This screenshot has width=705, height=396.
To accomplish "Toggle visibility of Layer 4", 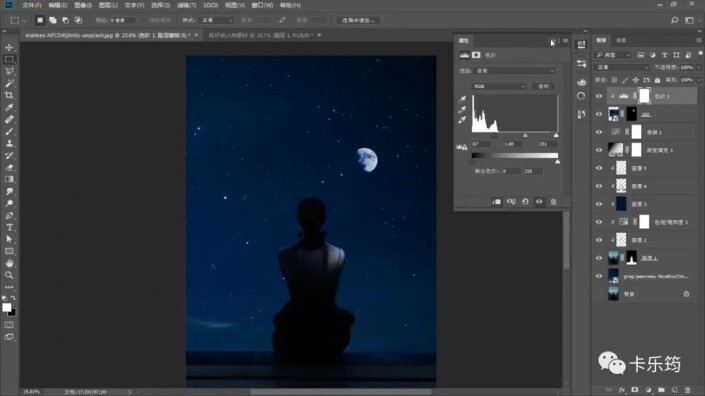I will click(599, 186).
